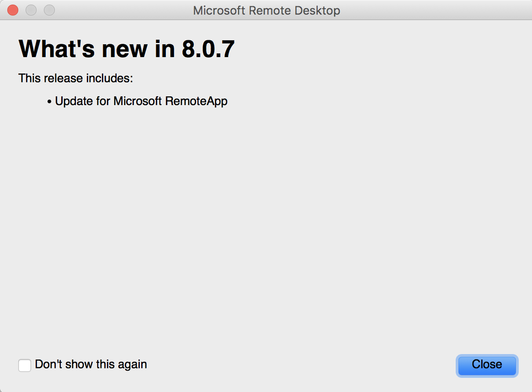This screenshot has width=532, height=392.
Task: Click the greyed-out zoom window button
Action: [49, 10]
